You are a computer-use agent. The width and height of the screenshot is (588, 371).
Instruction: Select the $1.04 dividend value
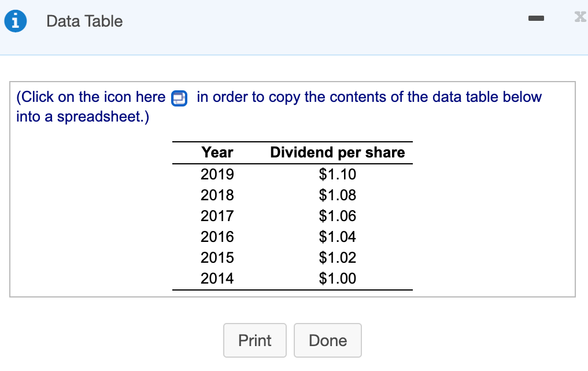click(x=338, y=237)
